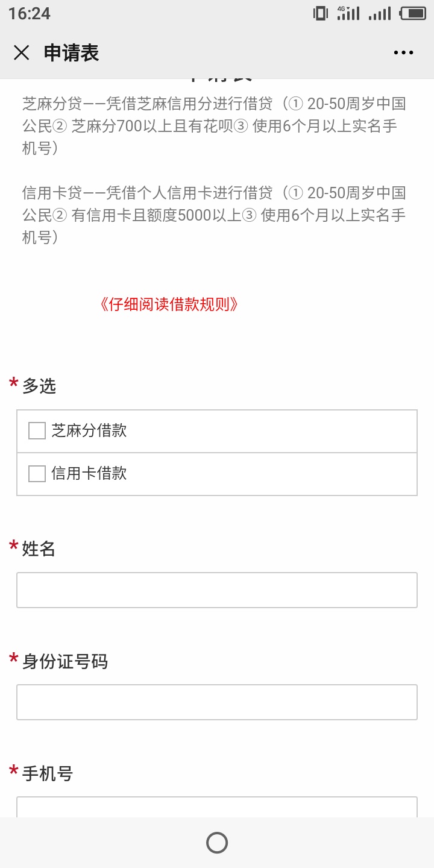The height and width of the screenshot is (868, 434).
Task: Tap the 申请表 header title
Action: click(71, 53)
